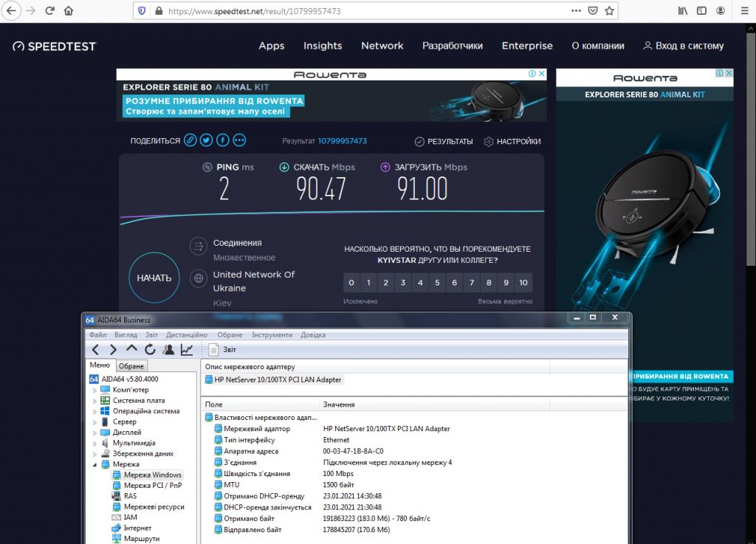The height and width of the screenshot is (544, 756).
Task: Select Мережа PCI / PnP in the tree
Action: click(x=153, y=486)
